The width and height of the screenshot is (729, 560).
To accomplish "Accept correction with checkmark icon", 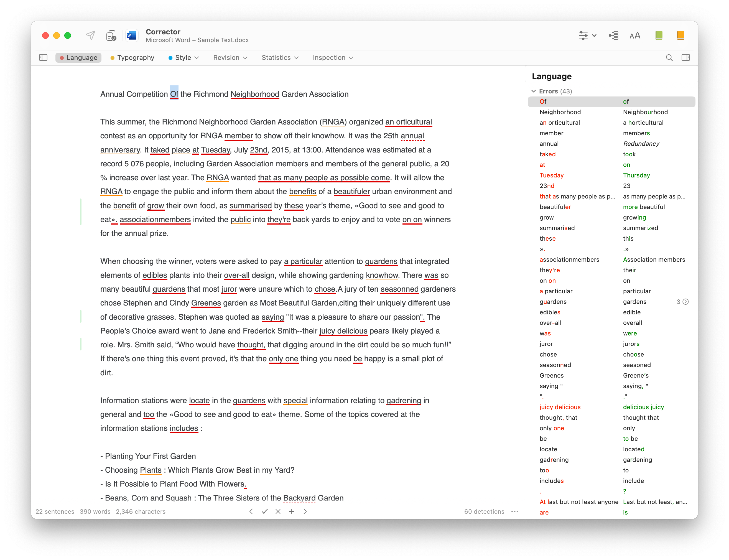I will click(x=265, y=511).
